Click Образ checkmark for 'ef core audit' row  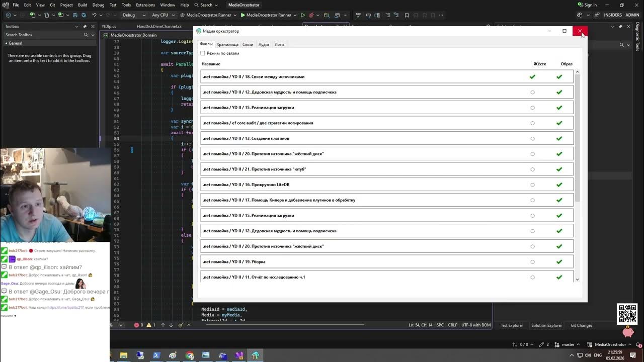pos(559,123)
